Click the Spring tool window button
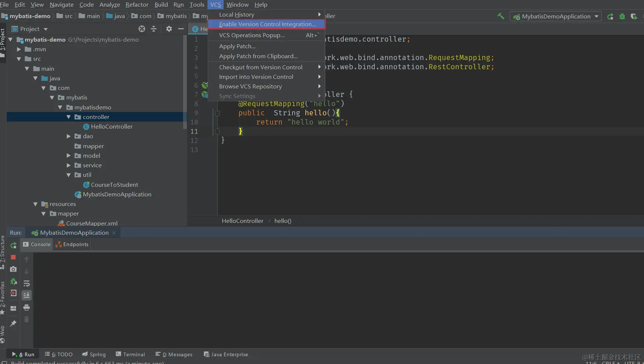 pyautogui.click(x=94, y=354)
